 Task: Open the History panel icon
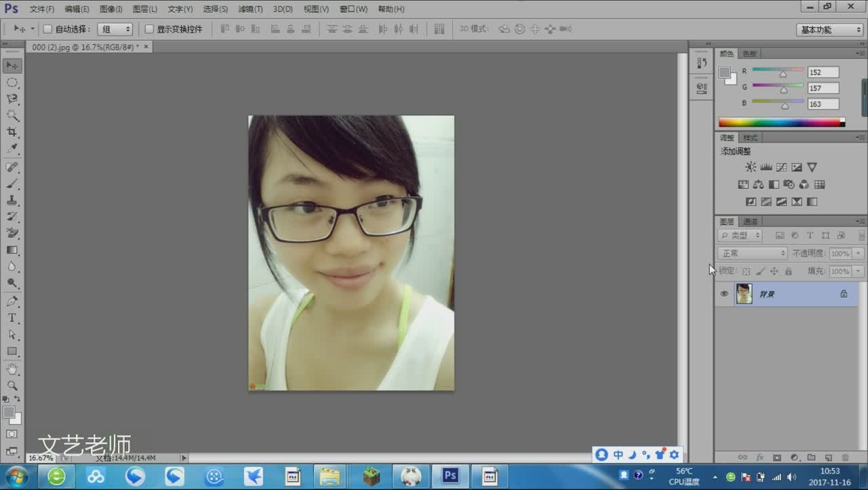pos(702,63)
